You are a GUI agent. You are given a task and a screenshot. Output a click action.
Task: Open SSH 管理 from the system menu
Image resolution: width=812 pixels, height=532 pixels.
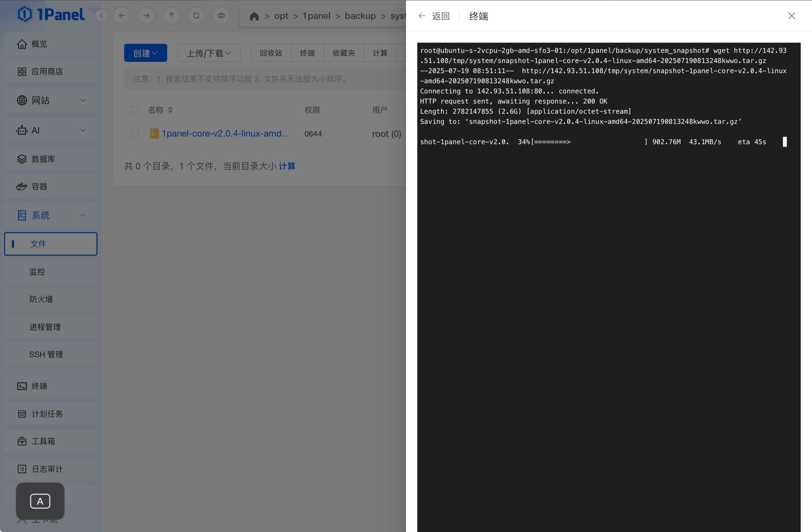coord(46,354)
